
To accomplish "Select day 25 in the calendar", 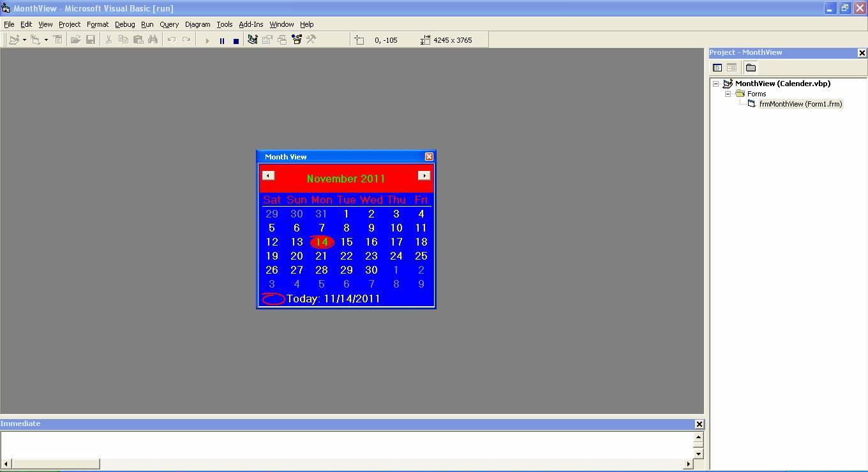I will point(421,256).
